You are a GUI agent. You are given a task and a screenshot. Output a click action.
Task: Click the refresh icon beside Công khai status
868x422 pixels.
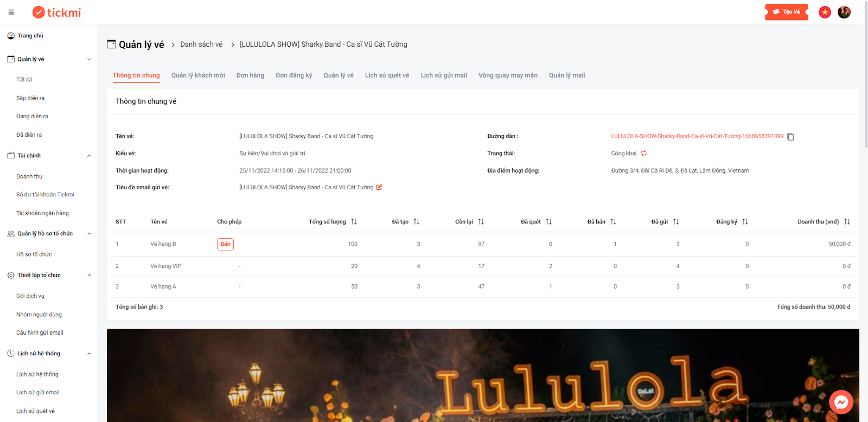coord(644,154)
